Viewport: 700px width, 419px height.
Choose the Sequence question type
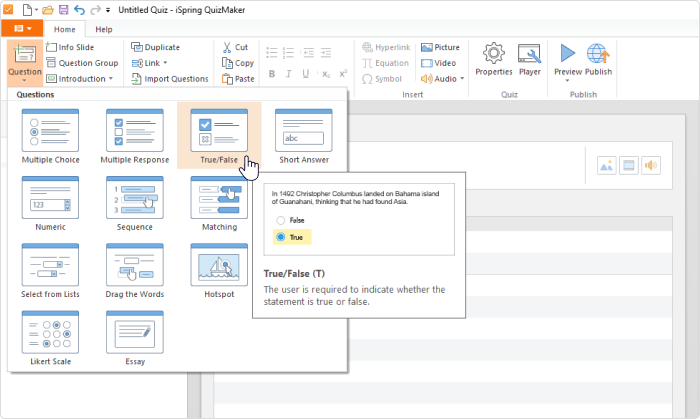tap(135, 203)
